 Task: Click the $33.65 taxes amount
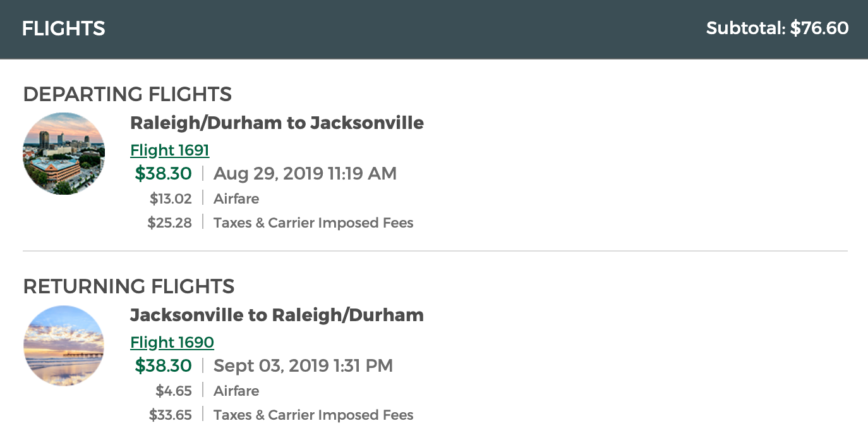pyautogui.click(x=170, y=415)
